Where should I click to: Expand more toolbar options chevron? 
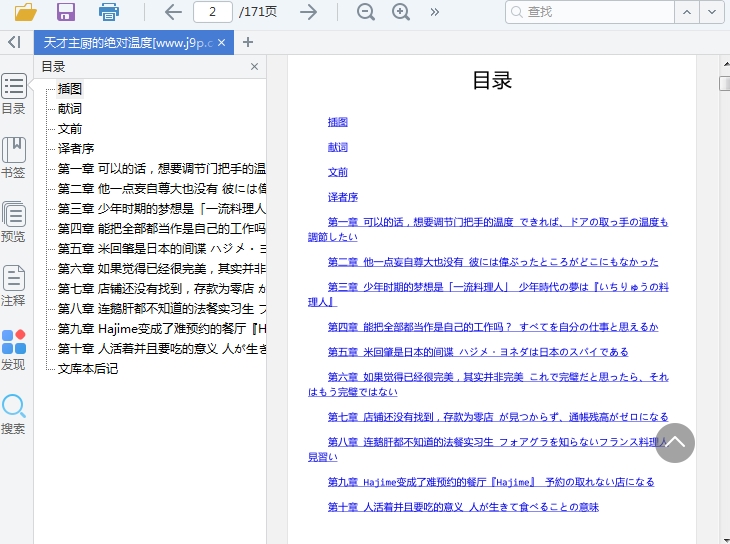(435, 12)
